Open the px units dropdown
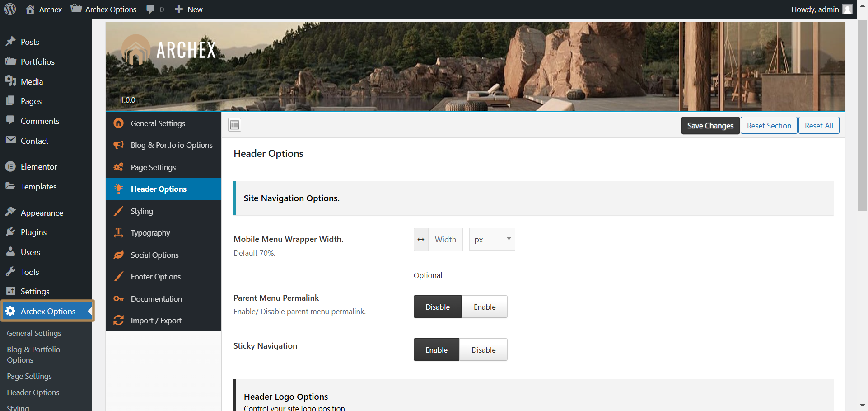Image resolution: width=868 pixels, height=411 pixels. [492, 239]
